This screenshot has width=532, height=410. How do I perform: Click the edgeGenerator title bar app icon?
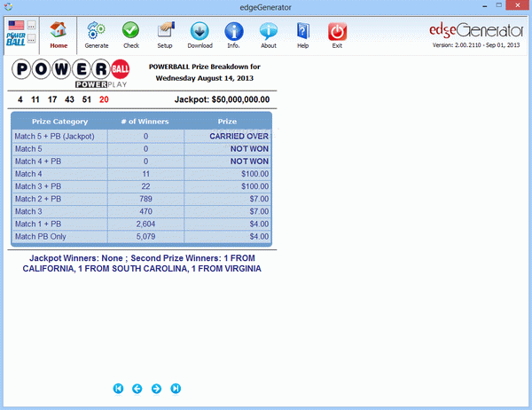8,6
